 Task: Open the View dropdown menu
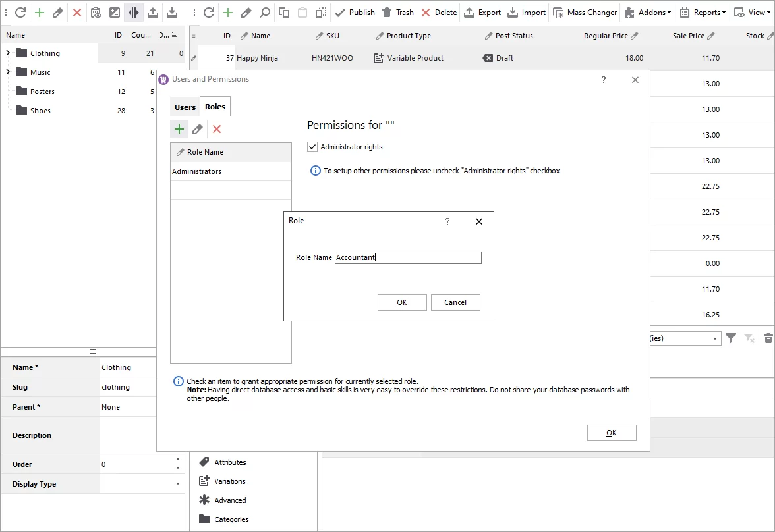[x=751, y=12]
